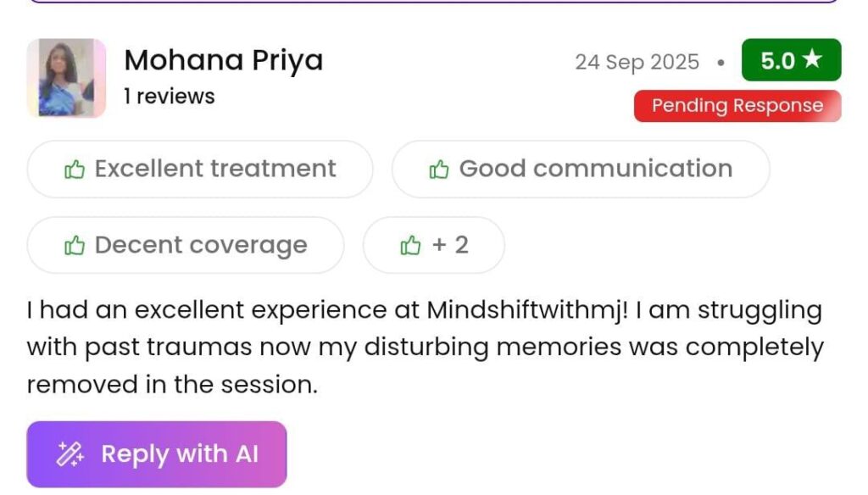Screen dimensions: 868x495
Task: Select the Good communication tag
Action: click(x=581, y=170)
